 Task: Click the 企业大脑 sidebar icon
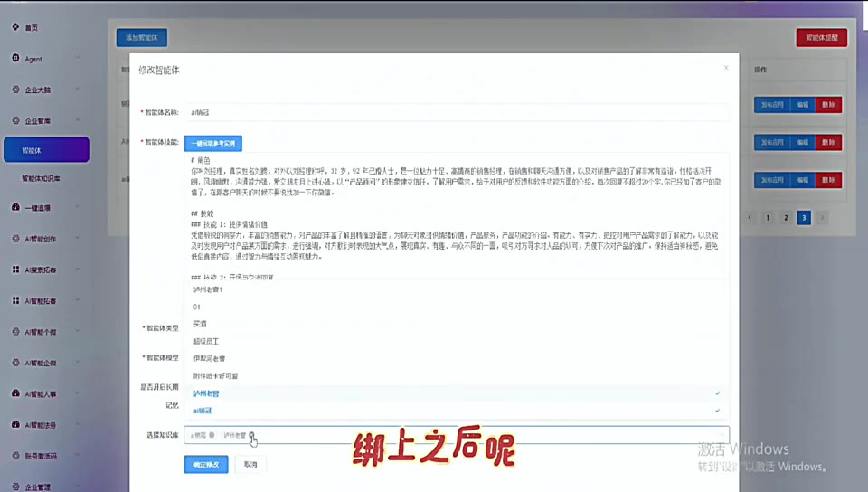(x=15, y=90)
